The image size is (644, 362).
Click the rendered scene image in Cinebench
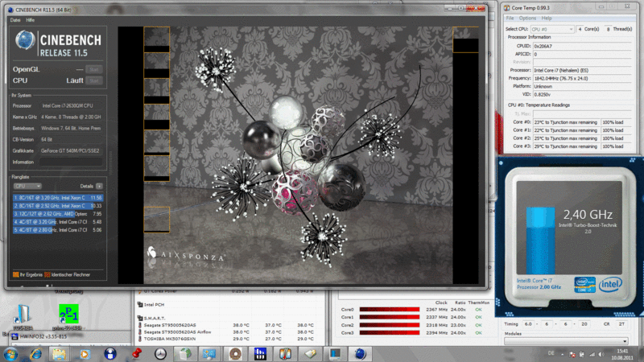298,155
